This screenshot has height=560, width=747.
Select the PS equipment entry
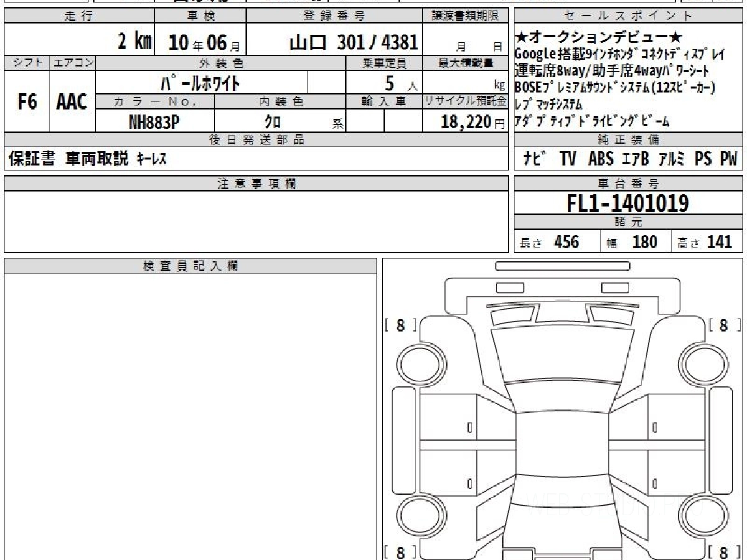pos(703,159)
